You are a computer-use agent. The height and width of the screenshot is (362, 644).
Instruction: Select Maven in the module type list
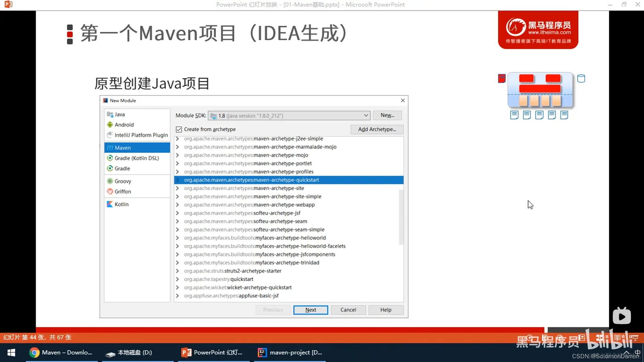[123, 148]
